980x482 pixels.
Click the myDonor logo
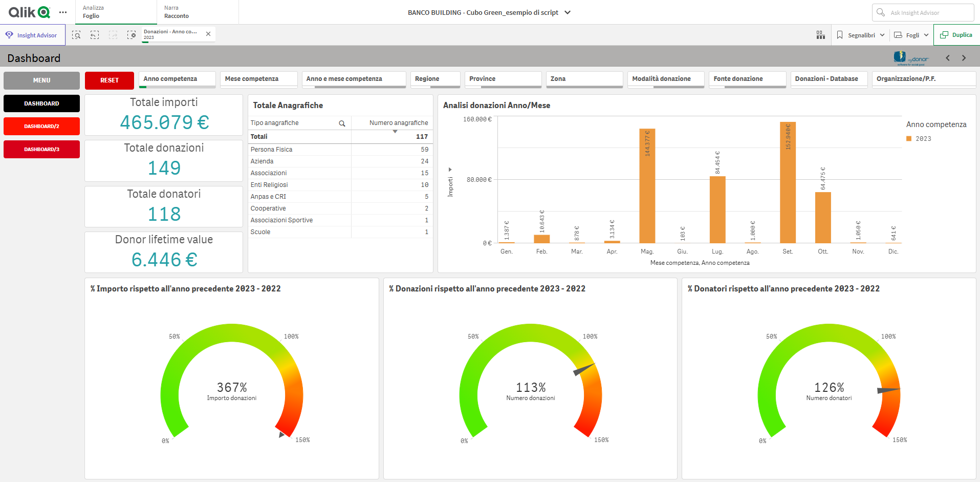910,58
